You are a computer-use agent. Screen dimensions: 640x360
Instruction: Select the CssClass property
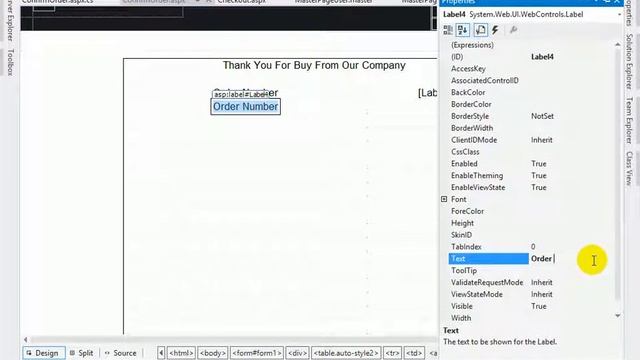point(465,152)
